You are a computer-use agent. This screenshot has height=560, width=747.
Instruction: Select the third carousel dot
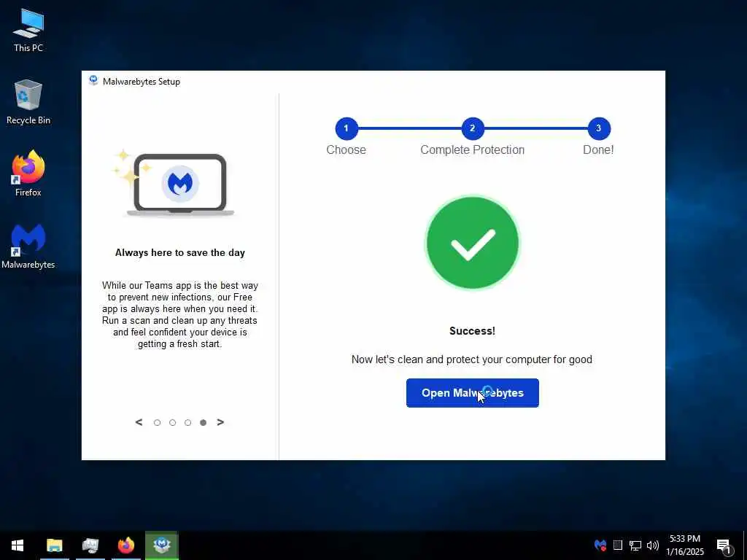(187, 423)
